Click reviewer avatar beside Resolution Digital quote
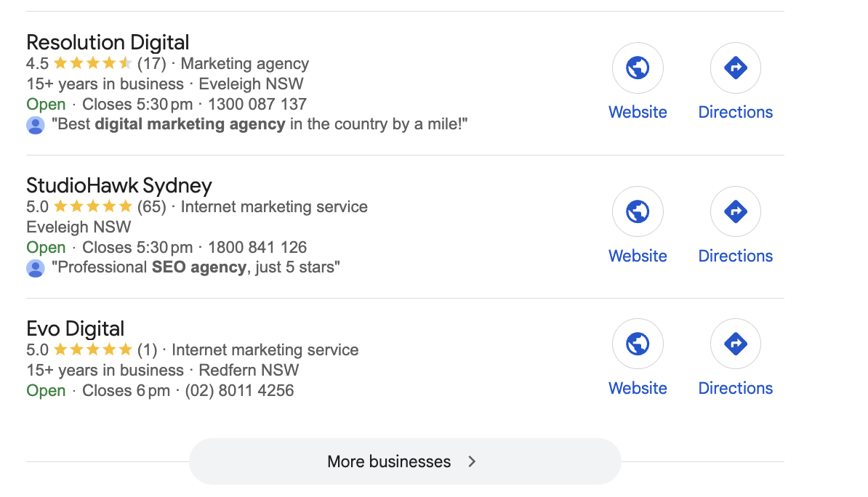 pos(35,125)
